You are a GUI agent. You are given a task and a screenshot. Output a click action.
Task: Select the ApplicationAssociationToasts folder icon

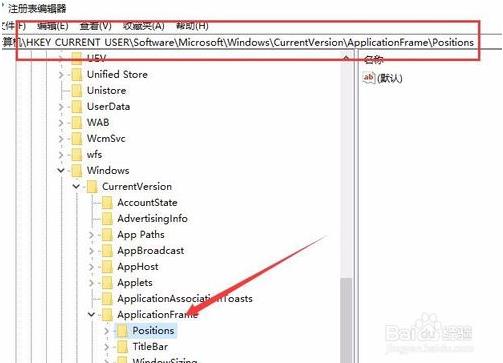tap(107, 299)
